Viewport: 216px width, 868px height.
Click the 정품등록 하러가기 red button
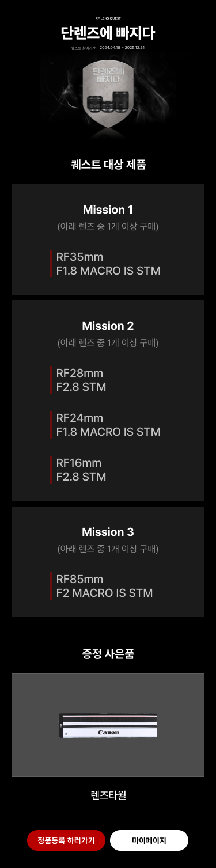(66, 840)
